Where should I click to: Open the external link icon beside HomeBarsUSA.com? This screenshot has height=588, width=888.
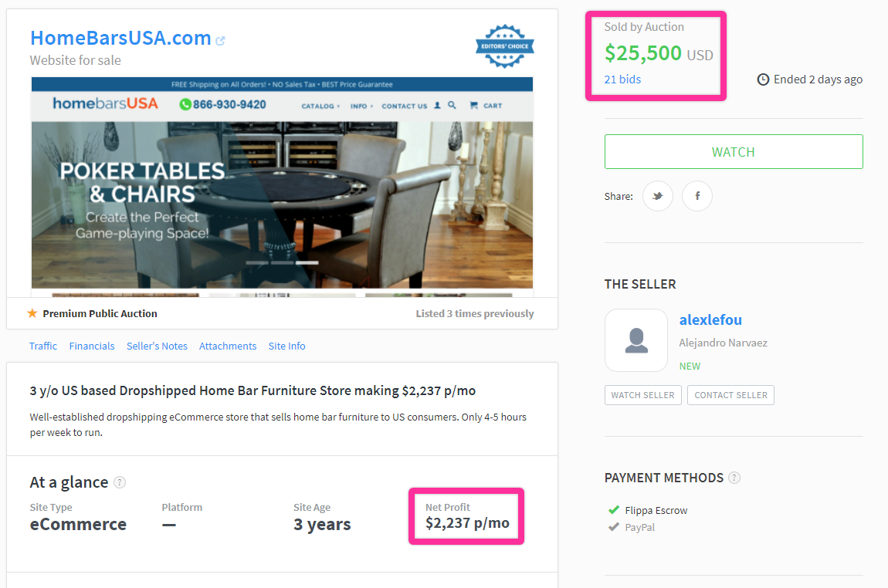220,41
